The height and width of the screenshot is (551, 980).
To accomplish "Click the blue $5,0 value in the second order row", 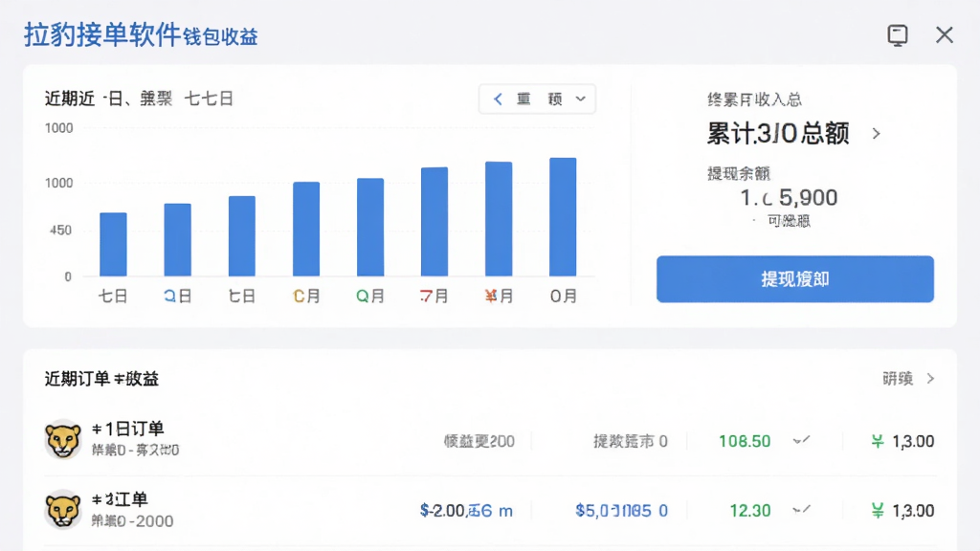I will (x=621, y=511).
